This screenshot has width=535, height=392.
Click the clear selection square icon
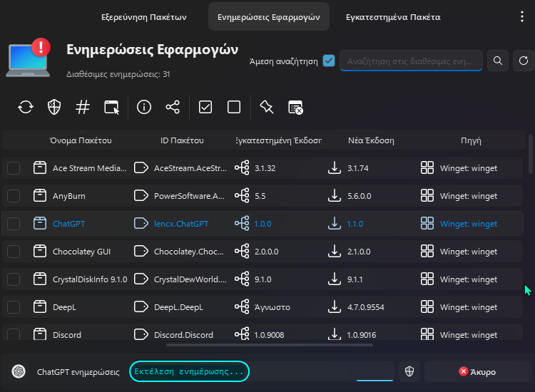click(x=234, y=108)
